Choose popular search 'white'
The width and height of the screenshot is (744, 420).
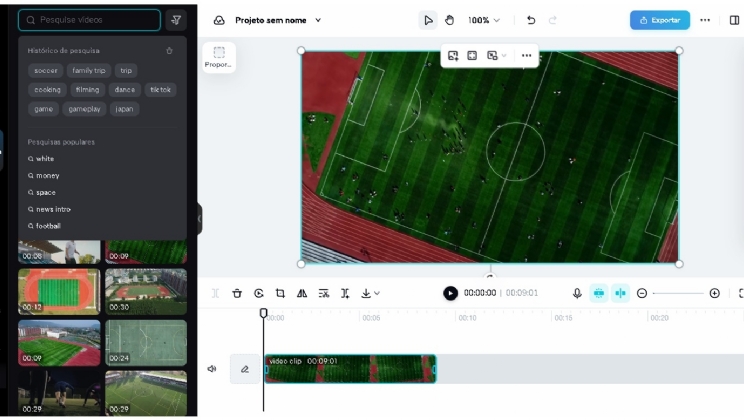41,159
